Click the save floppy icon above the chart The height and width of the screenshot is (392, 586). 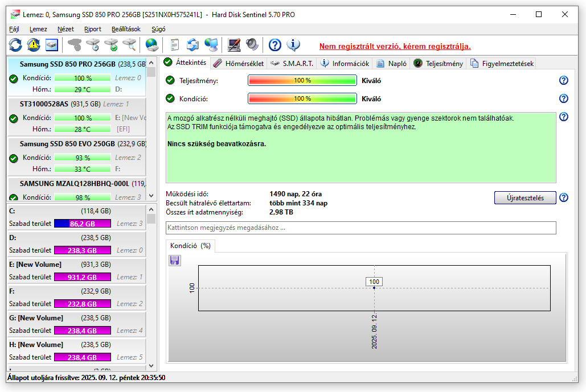click(174, 260)
